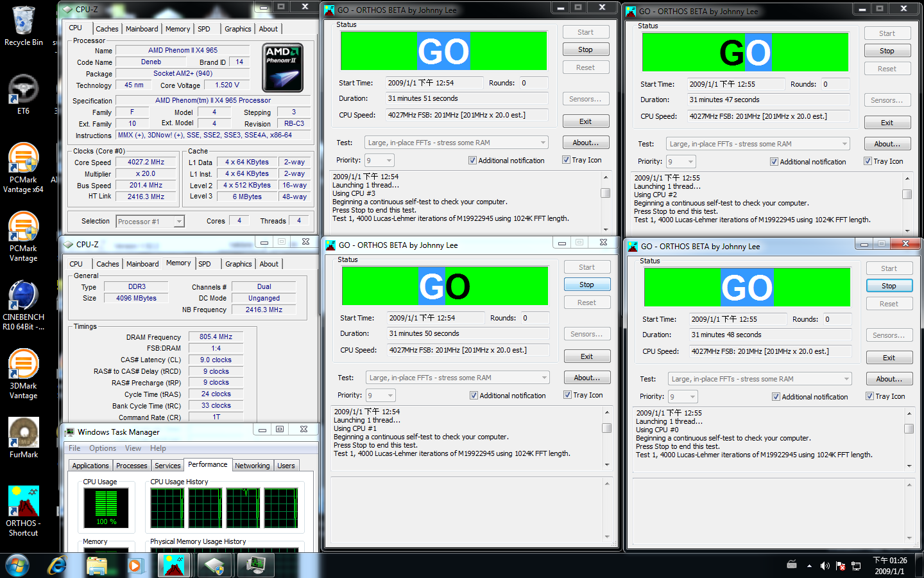Stop the ORTHOS test using CPU #3
924x578 pixels.
coord(585,49)
